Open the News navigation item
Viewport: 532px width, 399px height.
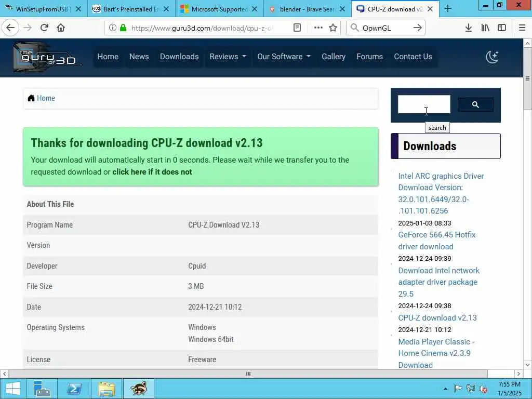coord(139,57)
